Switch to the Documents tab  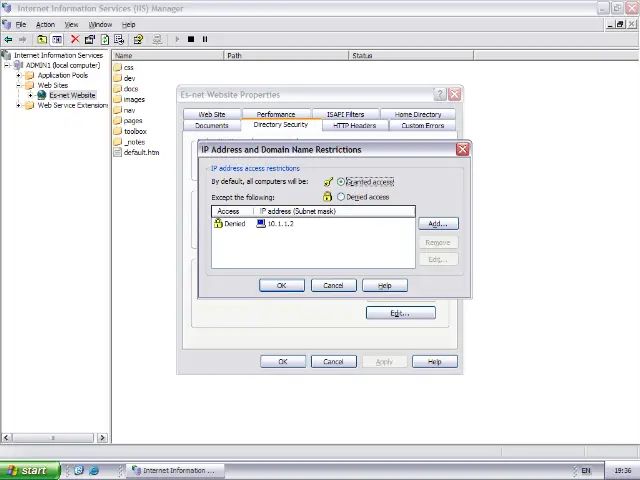212,125
